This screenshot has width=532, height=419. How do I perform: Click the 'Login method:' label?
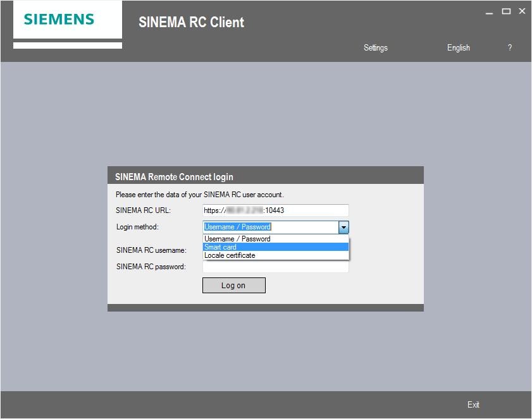(137, 227)
